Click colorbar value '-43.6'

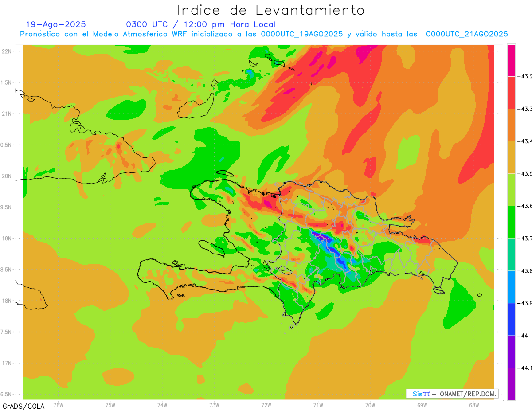[x=524, y=206]
